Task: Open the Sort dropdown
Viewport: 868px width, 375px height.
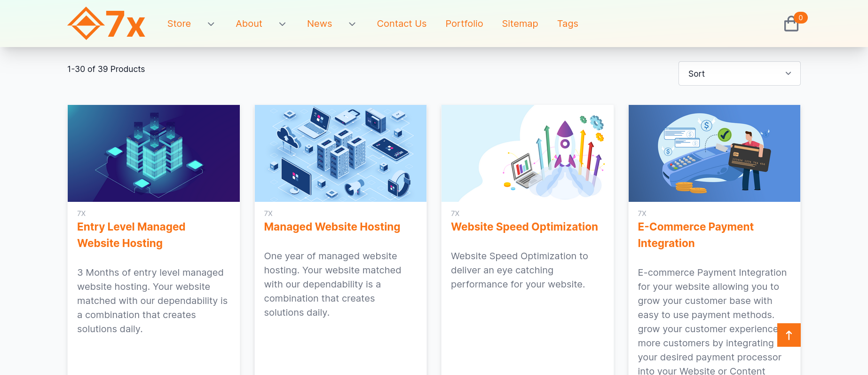Action: (739, 73)
